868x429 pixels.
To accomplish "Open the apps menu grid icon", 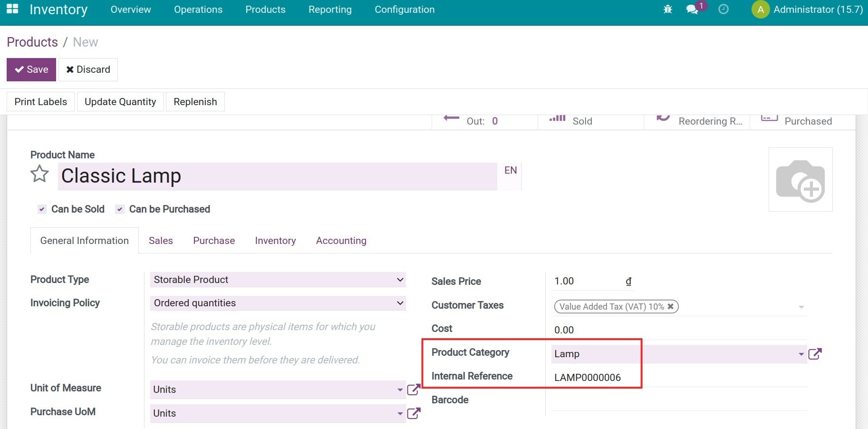I will click(12, 9).
